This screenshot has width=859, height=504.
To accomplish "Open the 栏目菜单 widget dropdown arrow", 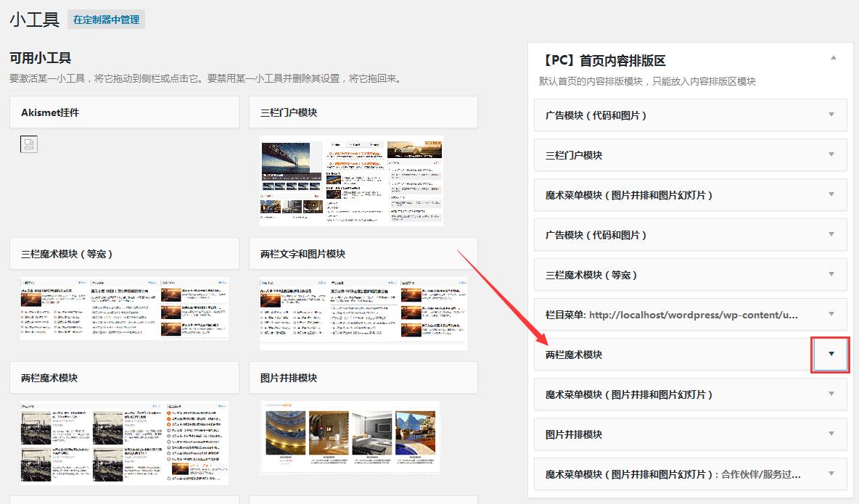I will 831,314.
